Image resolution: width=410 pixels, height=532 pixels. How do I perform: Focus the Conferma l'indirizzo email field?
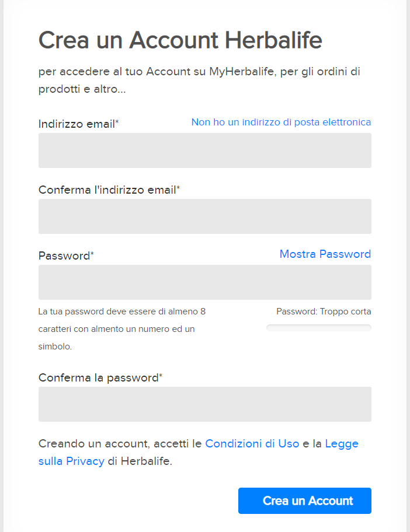[204, 216]
